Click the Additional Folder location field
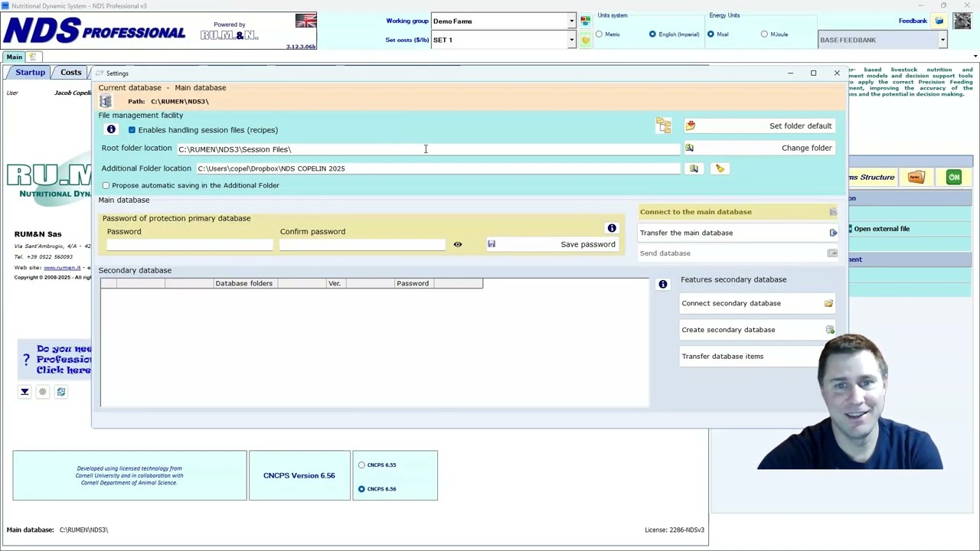 coord(438,168)
